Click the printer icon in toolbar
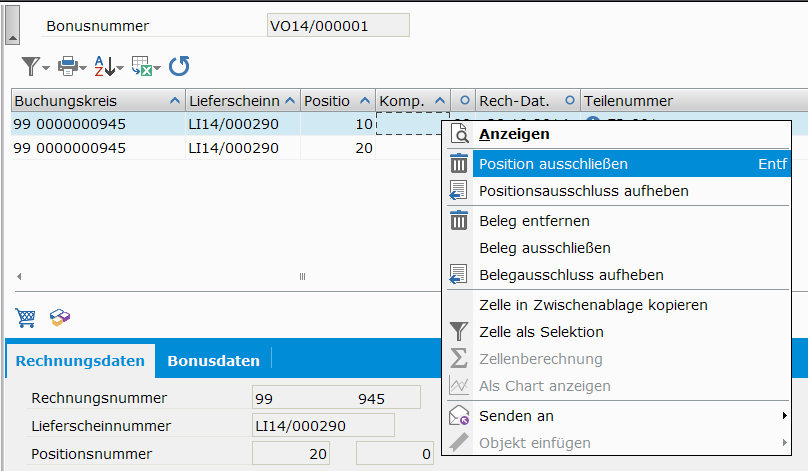This screenshot has width=808, height=471. coord(69,67)
